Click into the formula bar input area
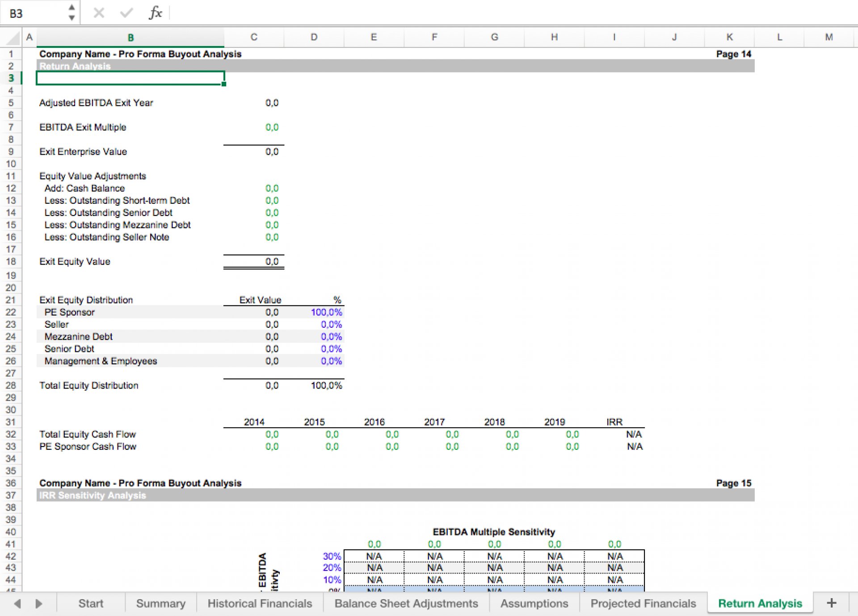This screenshot has height=616, width=858. 514,13
